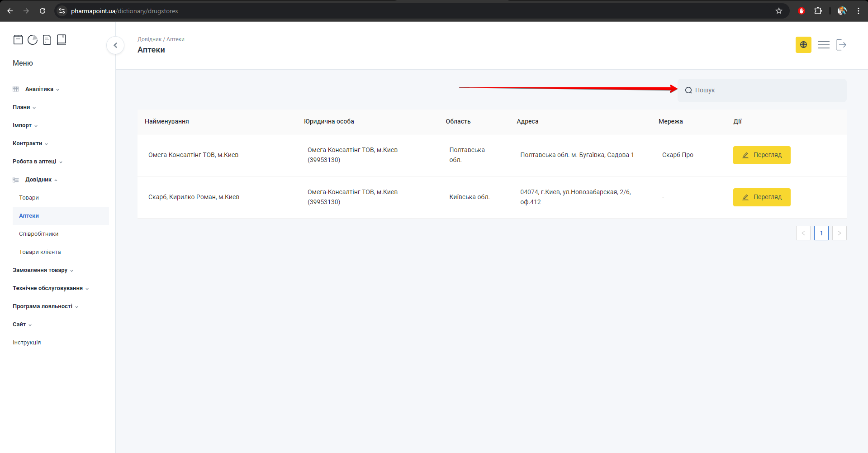The image size is (868, 453).
Task: Go to the next page arrow
Action: pyautogui.click(x=839, y=233)
